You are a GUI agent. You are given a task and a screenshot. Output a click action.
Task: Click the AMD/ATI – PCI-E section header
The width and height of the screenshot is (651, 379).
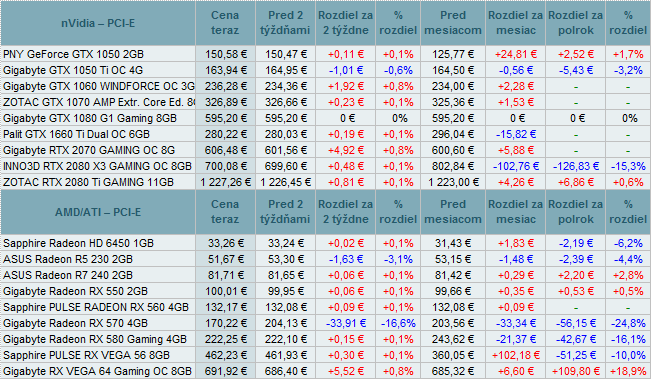coord(98,213)
